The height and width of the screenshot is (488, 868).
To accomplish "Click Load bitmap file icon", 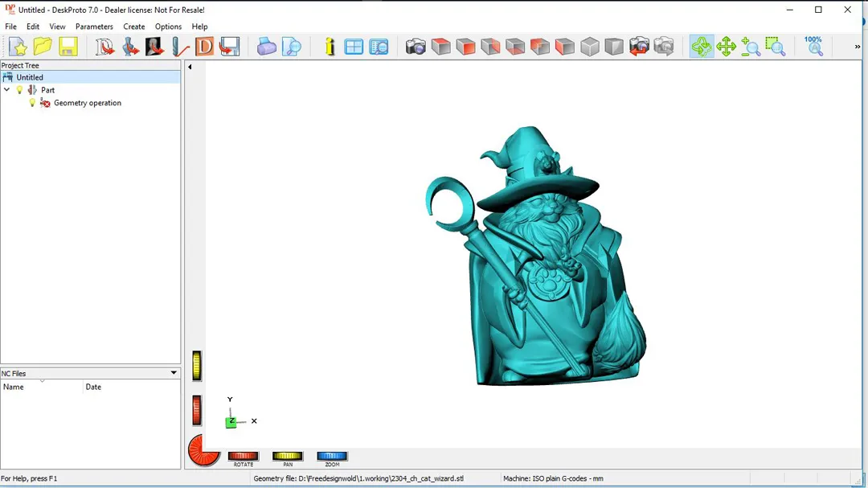I will point(155,47).
